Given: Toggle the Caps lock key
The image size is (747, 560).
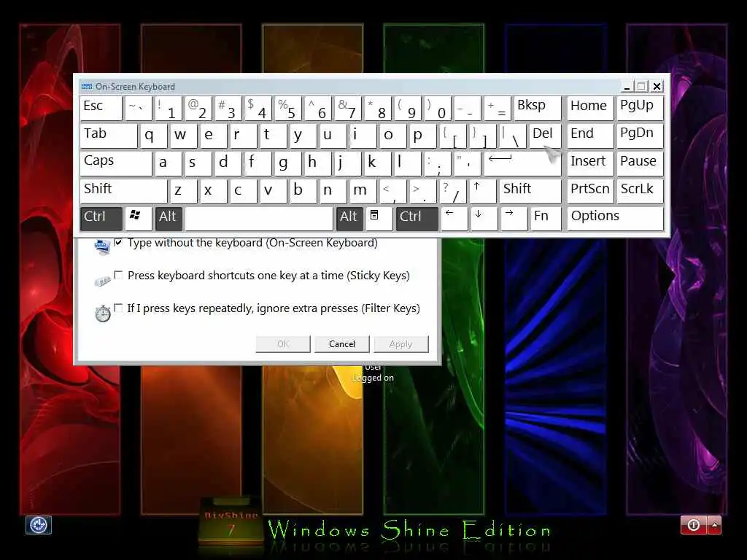Looking at the screenshot, I should [116, 163].
